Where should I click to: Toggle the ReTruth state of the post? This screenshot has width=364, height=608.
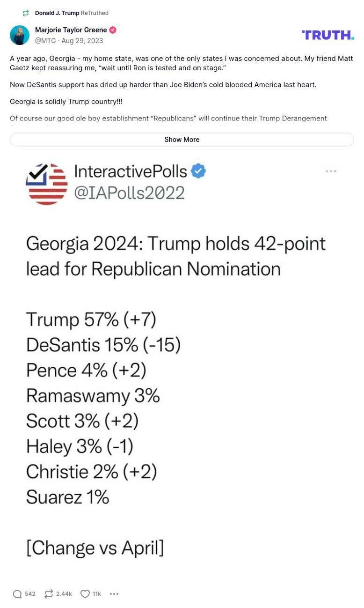click(48, 594)
